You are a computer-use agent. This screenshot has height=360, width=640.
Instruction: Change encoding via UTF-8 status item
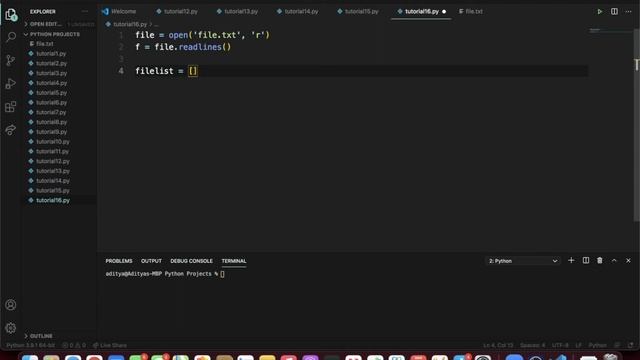560,345
